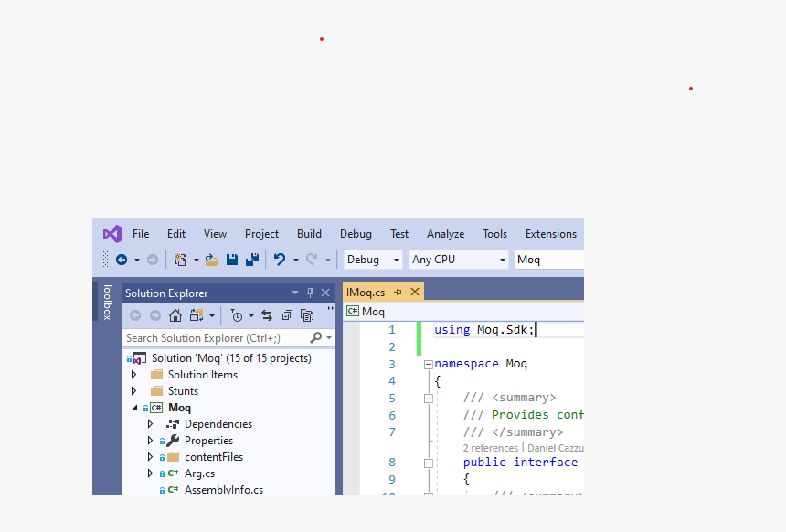Select the Moq project tree item
Image resolution: width=786 pixels, height=532 pixels.
click(x=179, y=408)
